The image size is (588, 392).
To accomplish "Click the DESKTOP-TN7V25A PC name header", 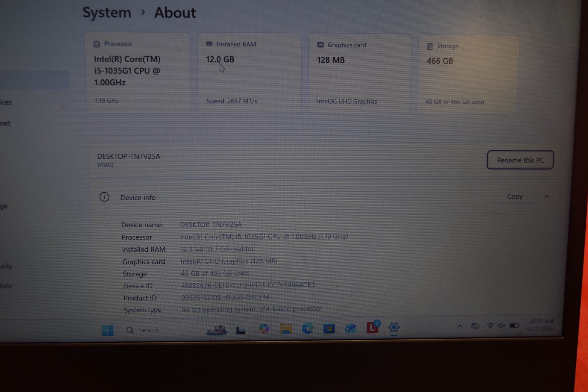I will [x=129, y=156].
